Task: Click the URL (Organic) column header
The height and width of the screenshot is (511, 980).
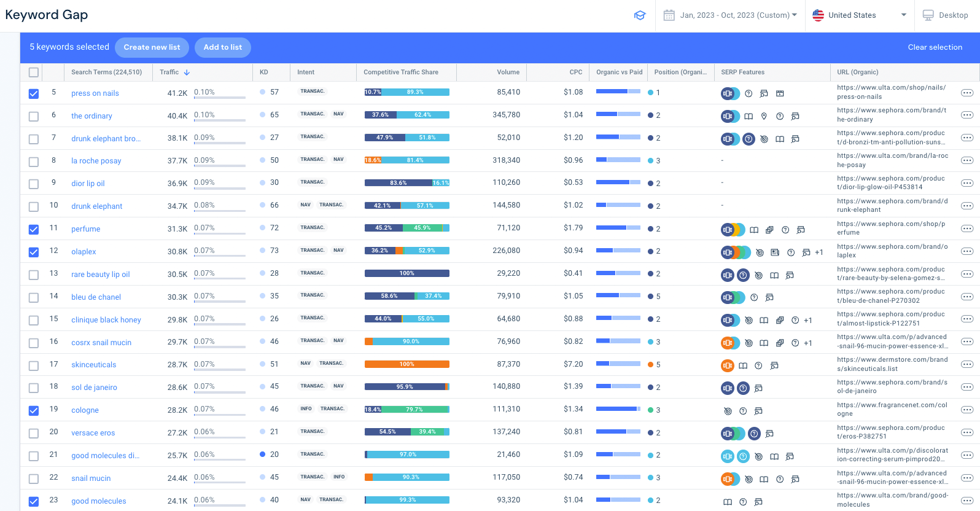Action: [x=857, y=72]
